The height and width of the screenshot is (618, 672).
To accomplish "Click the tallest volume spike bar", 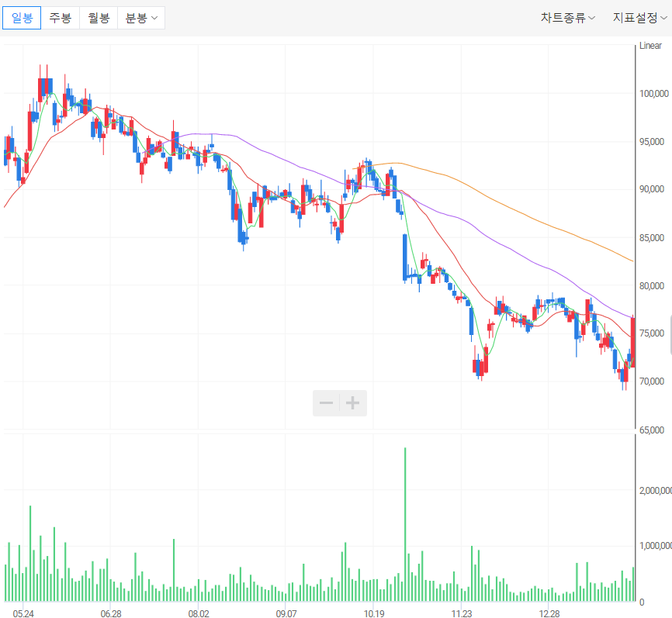I will pos(405,525).
